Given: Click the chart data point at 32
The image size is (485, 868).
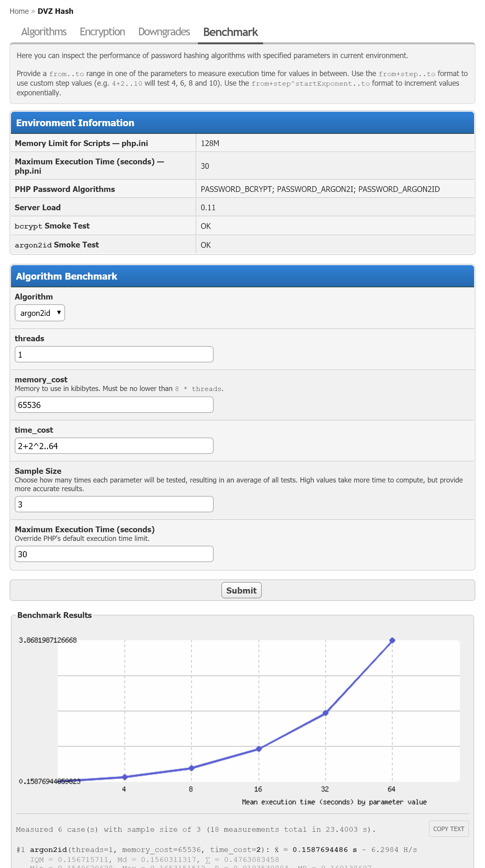Looking at the screenshot, I should point(325,713).
